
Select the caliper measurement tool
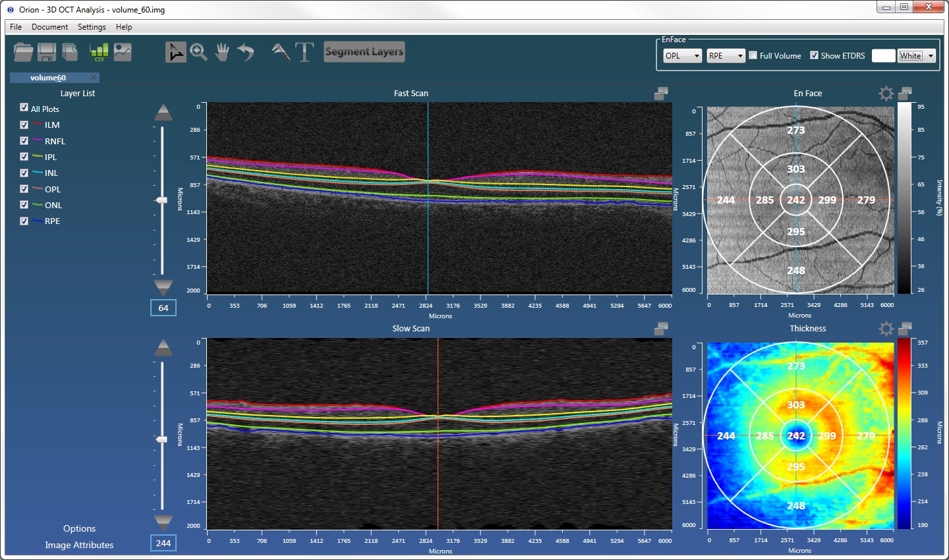pos(281,52)
